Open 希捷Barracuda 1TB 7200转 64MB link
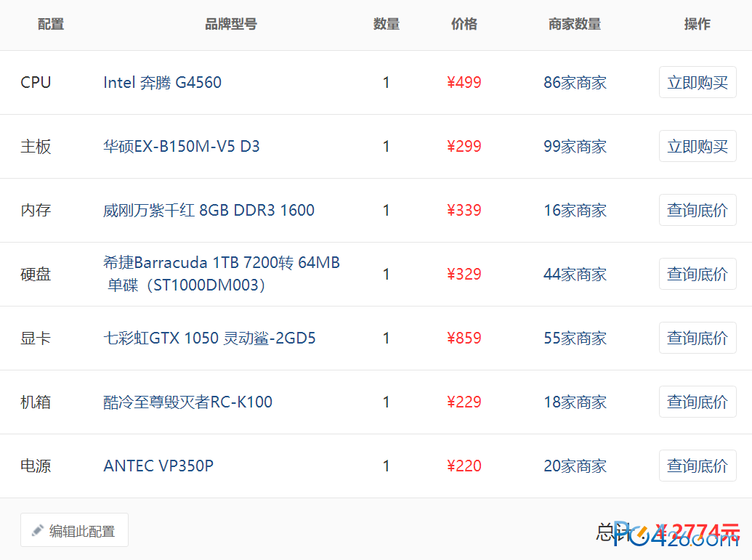752x560 pixels. coord(221,274)
